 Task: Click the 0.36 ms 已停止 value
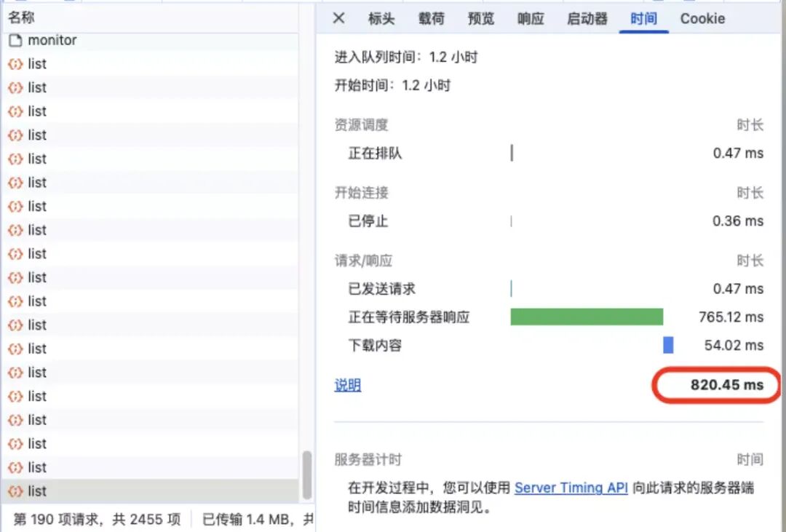pyautogui.click(x=738, y=221)
